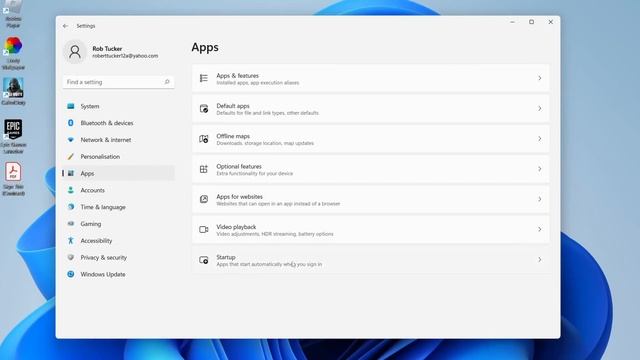Select the Accounts person icon
Screen dimensions: 640x360
pos(71,190)
